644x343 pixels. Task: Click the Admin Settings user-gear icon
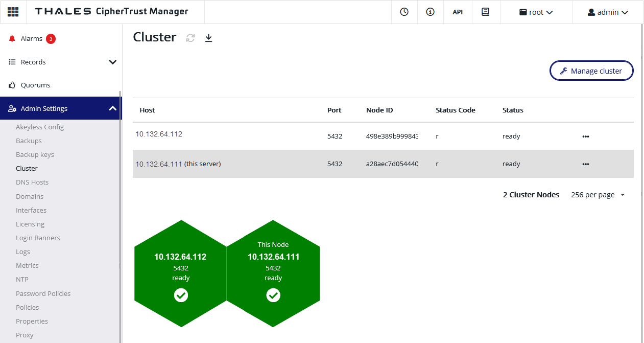12,108
